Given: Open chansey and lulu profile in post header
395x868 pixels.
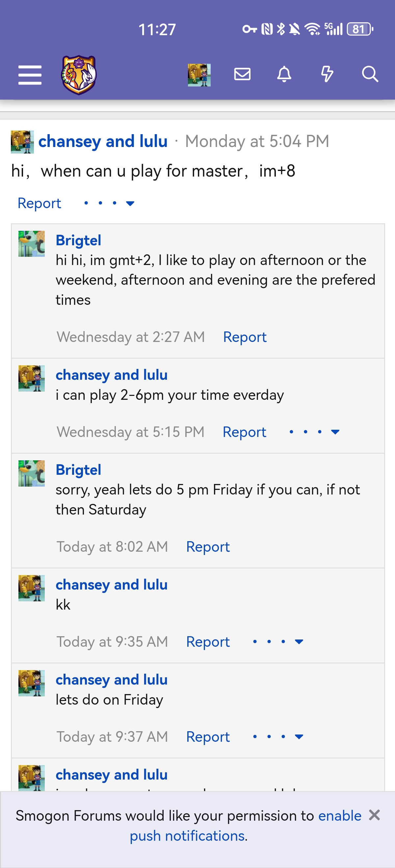Looking at the screenshot, I should coord(103,141).
